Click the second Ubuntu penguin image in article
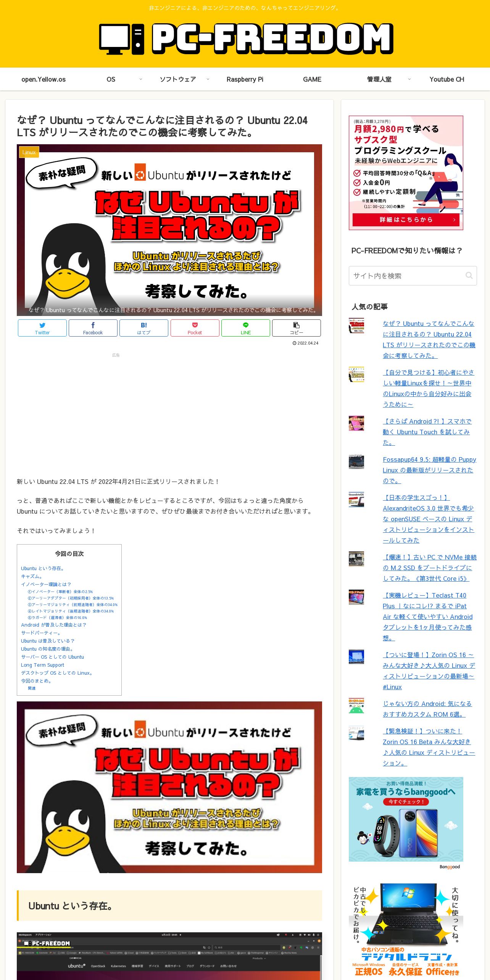490x980 pixels. click(169, 787)
